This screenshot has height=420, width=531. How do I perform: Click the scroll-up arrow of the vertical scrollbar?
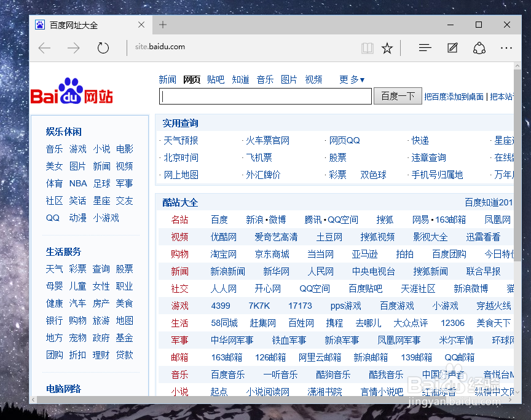(x=517, y=66)
